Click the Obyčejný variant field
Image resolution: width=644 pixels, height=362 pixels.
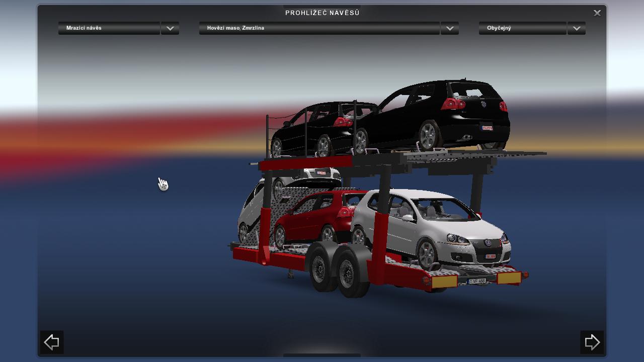(x=522, y=28)
